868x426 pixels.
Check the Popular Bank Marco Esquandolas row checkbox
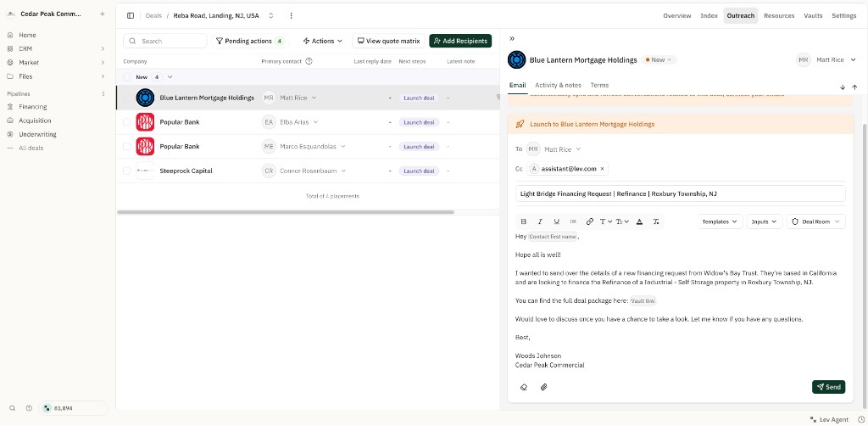(127, 146)
